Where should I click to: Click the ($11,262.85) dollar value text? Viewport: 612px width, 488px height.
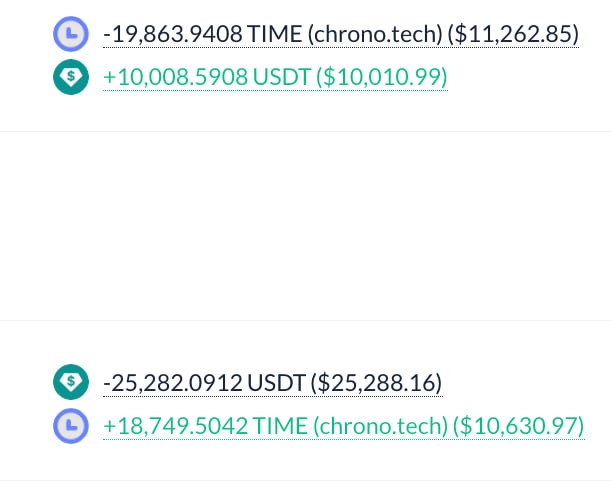pyautogui.click(x=513, y=34)
